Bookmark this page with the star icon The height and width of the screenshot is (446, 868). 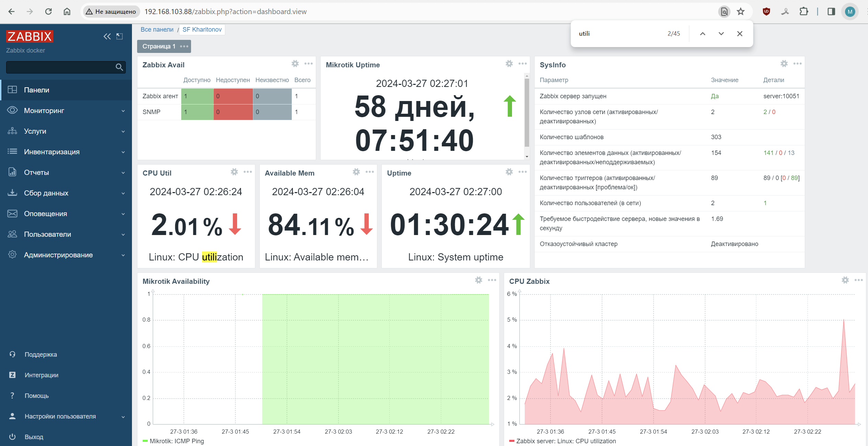[741, 12]
